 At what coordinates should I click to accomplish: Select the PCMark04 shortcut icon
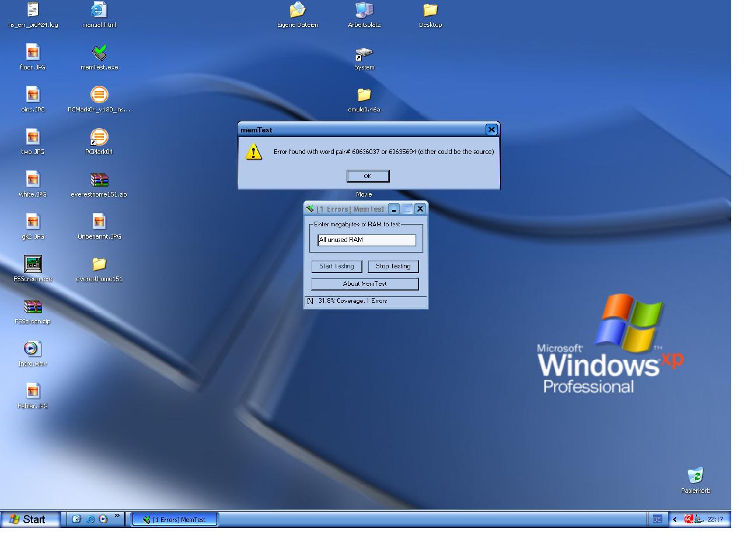click(99, 137)
